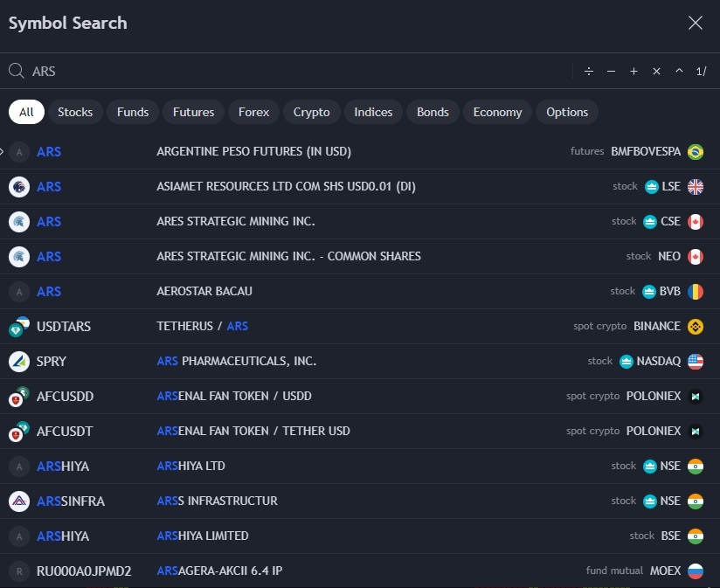Viewport: 720px width, 588px height.
Task: Show only Futures symbols
Action: pyautogui.click(x=193, y=112)
